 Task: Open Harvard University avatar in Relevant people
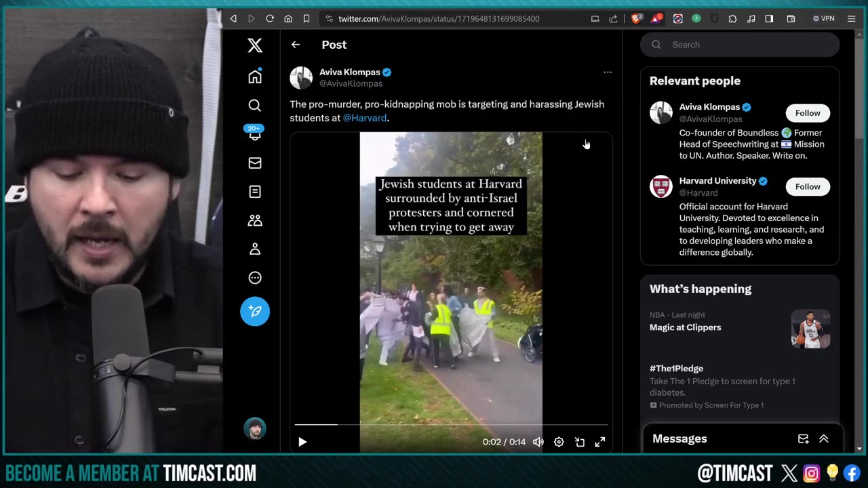pos(661,186)
